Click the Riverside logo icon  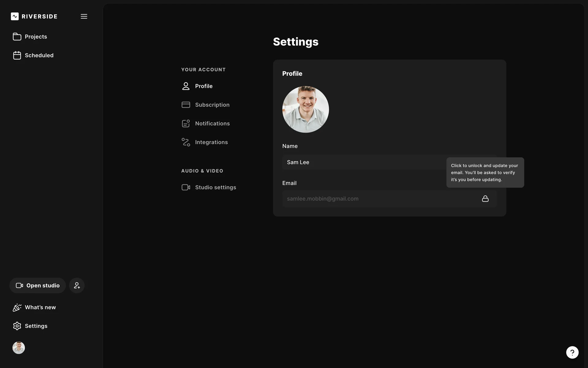[x=15, y=16]
